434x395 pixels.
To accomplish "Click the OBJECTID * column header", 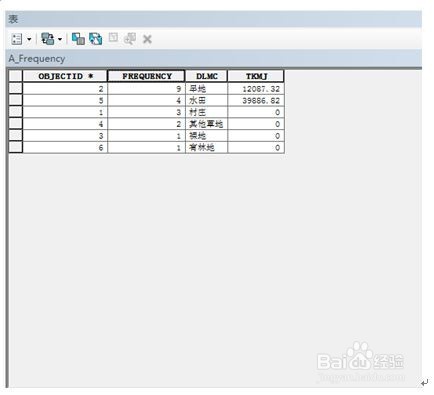I will (65, 76).
